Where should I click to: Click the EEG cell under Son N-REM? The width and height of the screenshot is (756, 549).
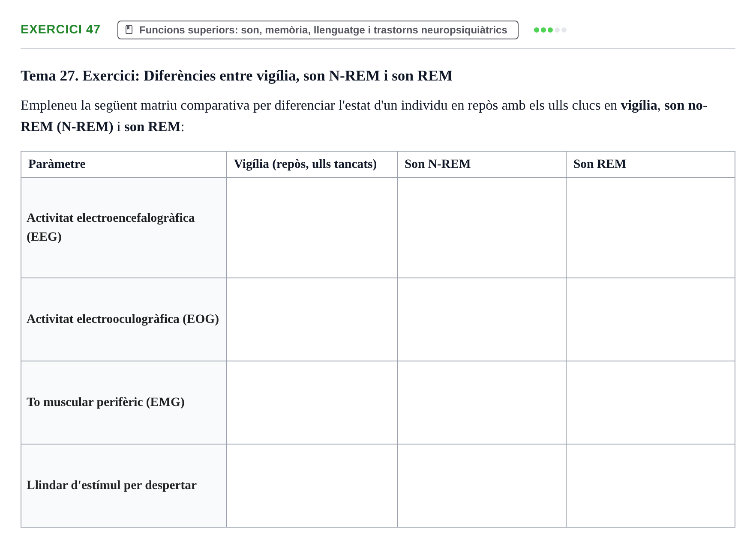coord(482,228)
